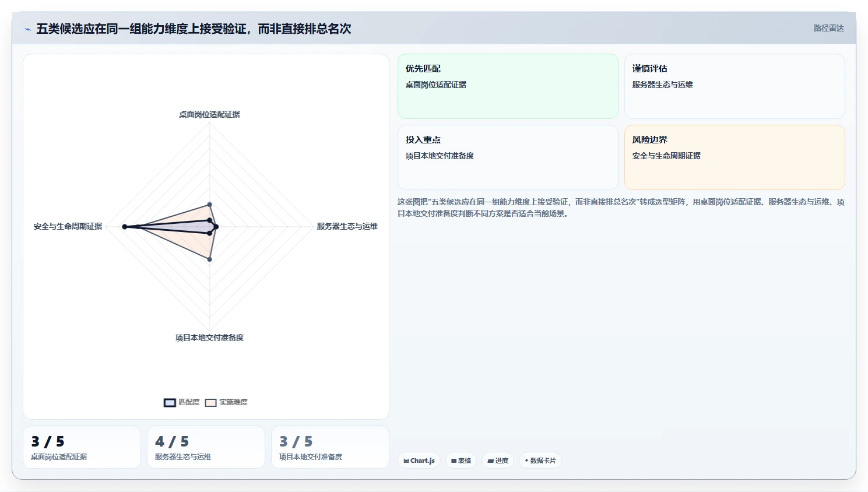Click the 桌面岗位适配证据 label under the first score

coord(59,457)
